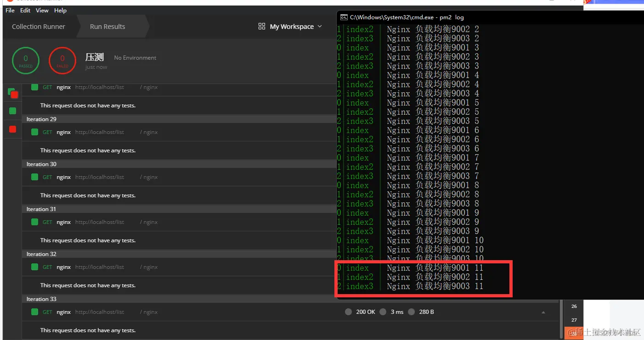This screenshot has width=644, height=340.
Task: Click the No Environment label
Action: click(x=135, y=58)
